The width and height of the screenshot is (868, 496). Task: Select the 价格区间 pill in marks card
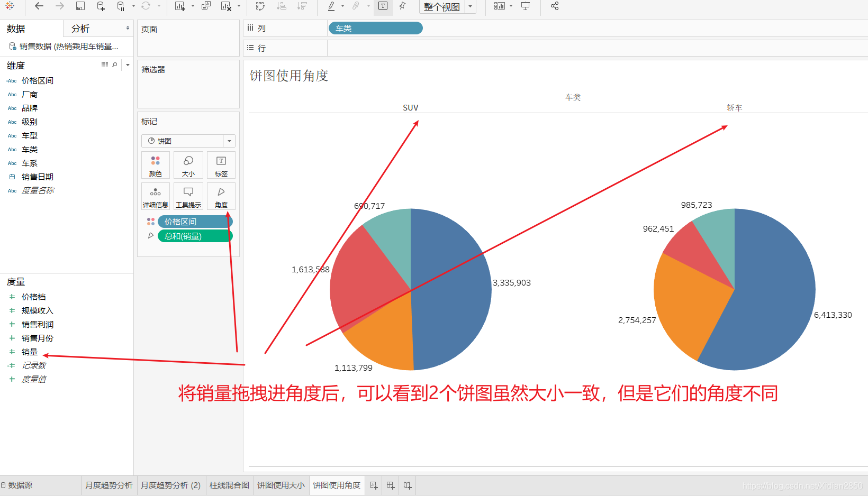click(x=195, y=222)
